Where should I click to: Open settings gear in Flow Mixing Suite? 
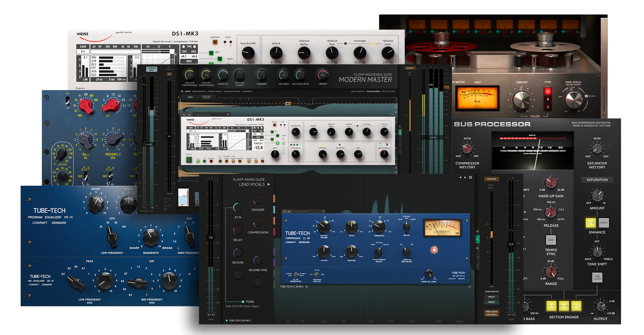pos(470,177)
